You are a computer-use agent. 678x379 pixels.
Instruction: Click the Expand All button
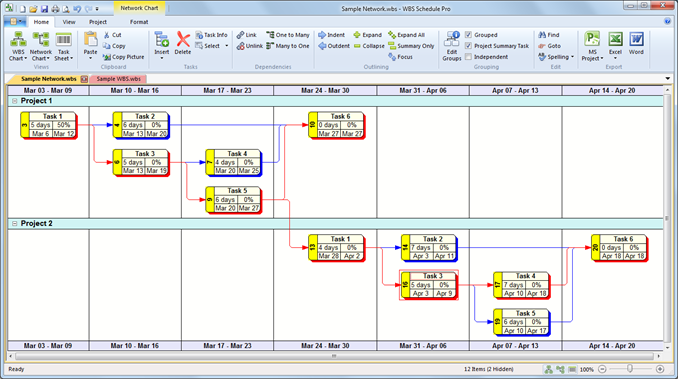[406, 35]
